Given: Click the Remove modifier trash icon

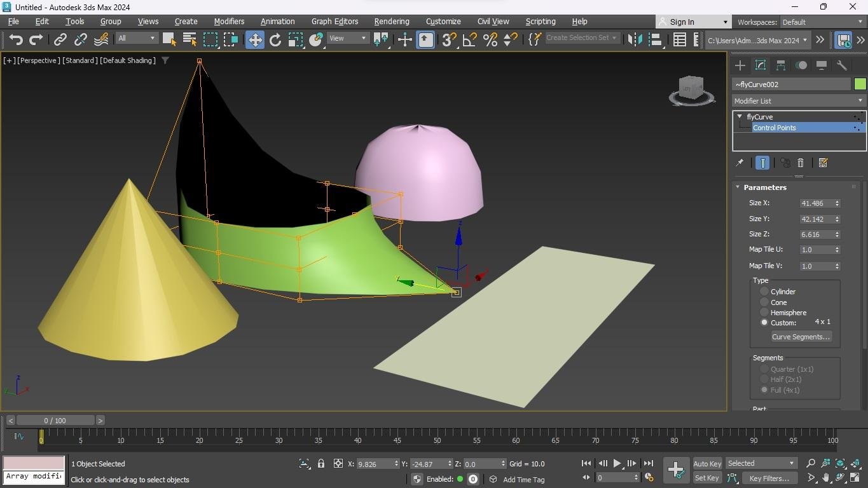Looking at the screenshot, I should tap(801, 163).
